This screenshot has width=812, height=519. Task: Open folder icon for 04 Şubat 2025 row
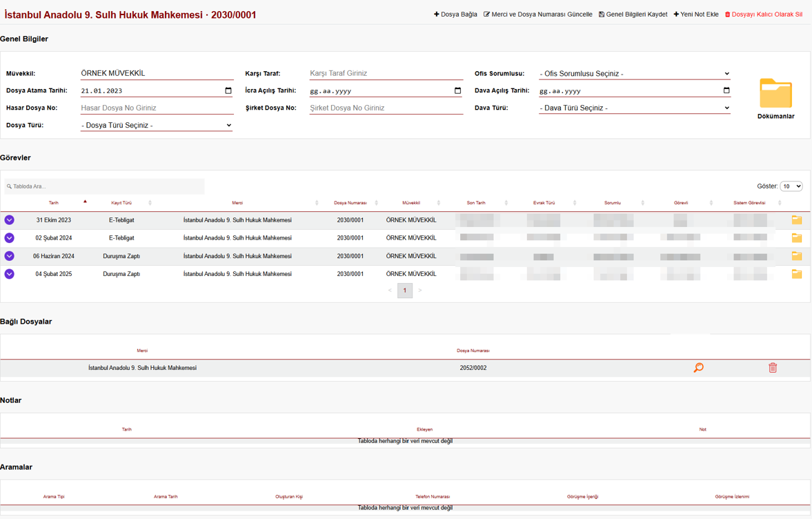coord(796,274)
